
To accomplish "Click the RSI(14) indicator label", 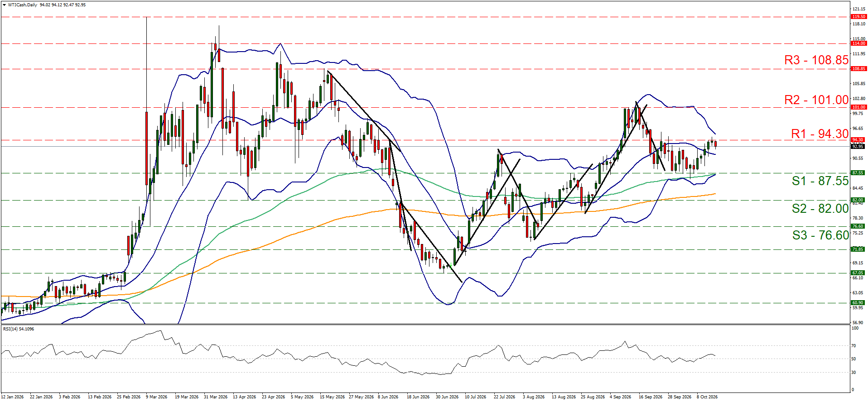I will (x=19, y=329).
